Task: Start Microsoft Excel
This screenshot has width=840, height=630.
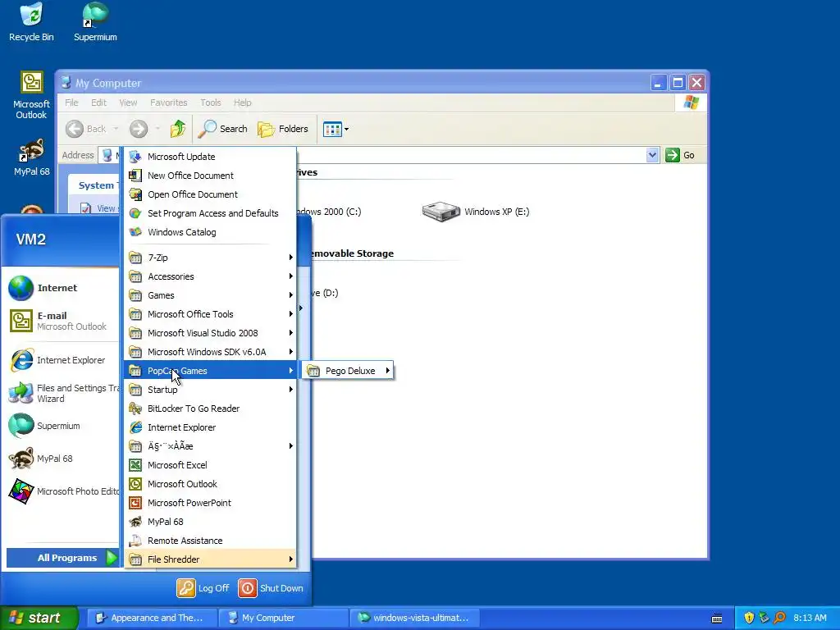Action: [210, 465]
